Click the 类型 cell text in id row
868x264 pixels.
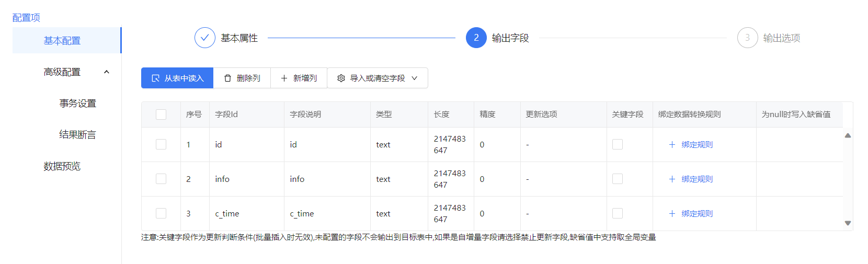click(383, 145)
